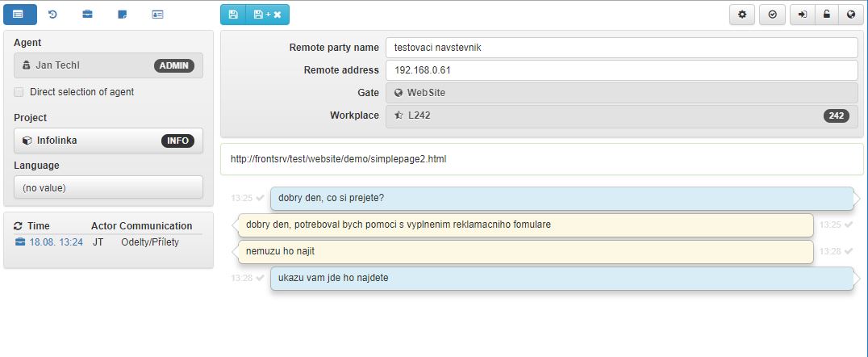This screenshot has height=357, width=868.
Task: Open the L242 workplace selector
Action: click(x=622, y=115)
